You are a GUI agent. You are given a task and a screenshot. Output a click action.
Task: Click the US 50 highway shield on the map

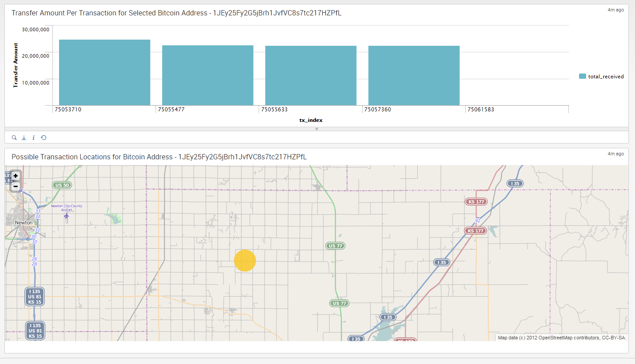[62, 185]
